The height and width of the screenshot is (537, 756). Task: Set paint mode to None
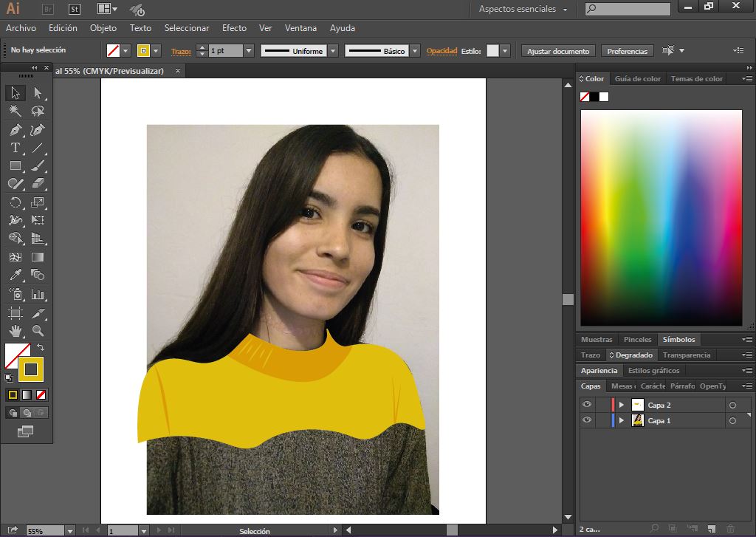41,394
